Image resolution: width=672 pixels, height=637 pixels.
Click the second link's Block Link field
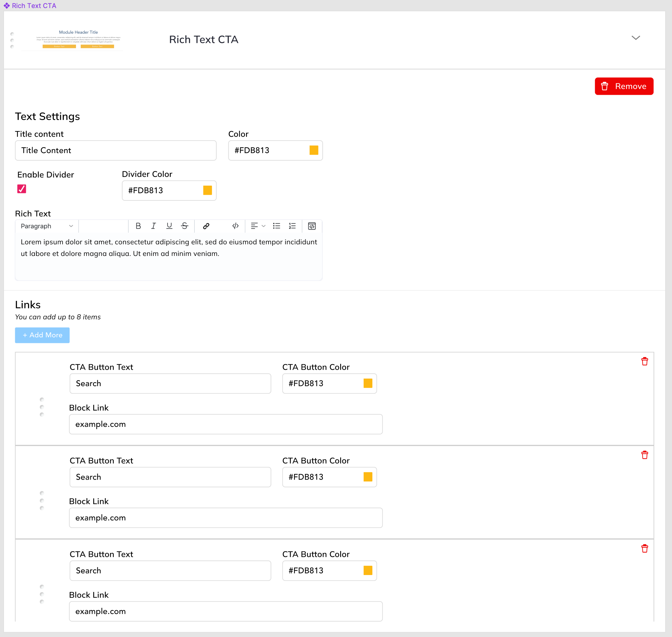pos(226,518)
